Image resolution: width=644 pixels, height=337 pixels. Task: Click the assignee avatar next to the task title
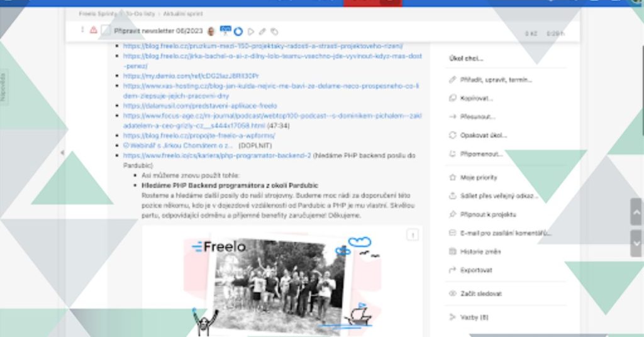pyautogui.click(x=211, y=31)
